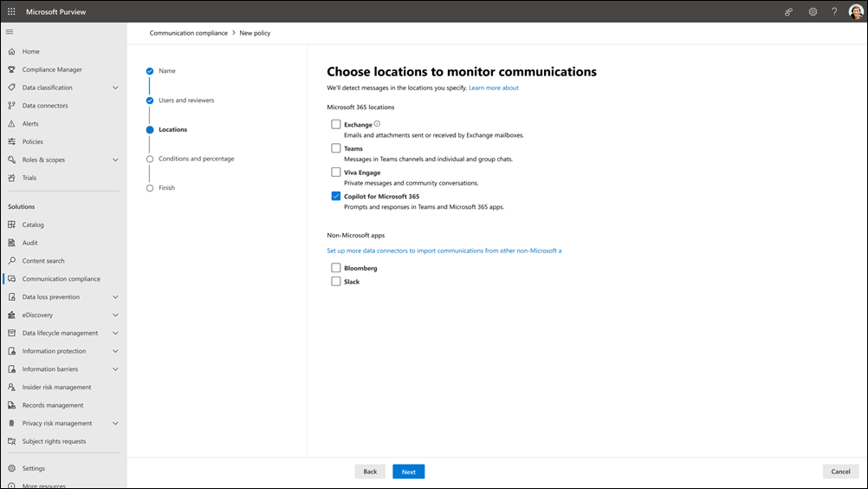Enable the Teams checkbox
868x489 pixels.
tap(335, 148)
